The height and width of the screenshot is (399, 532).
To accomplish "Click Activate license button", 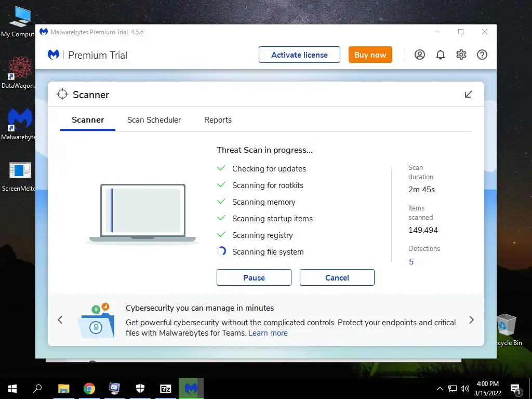I will 299,55.
